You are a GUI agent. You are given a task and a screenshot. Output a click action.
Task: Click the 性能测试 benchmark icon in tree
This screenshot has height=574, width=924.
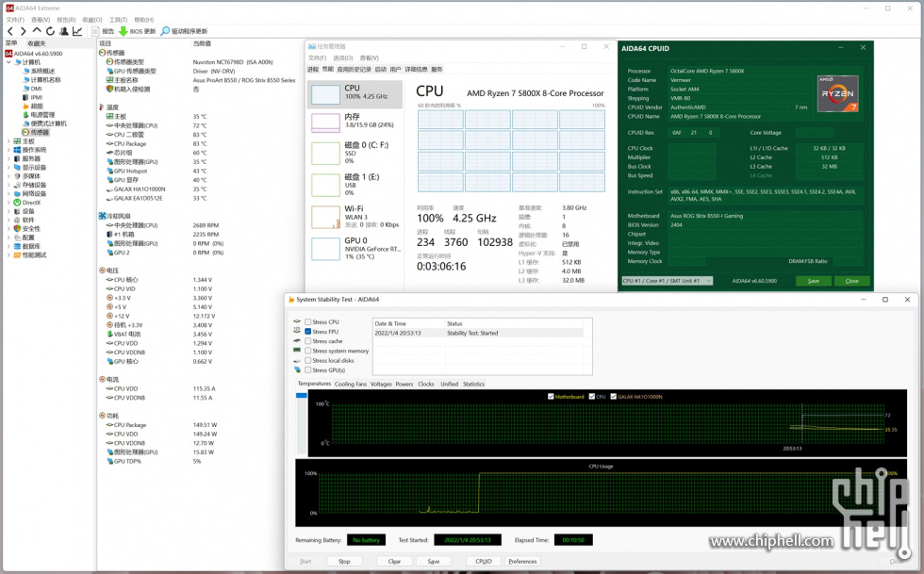coord(17,255)
